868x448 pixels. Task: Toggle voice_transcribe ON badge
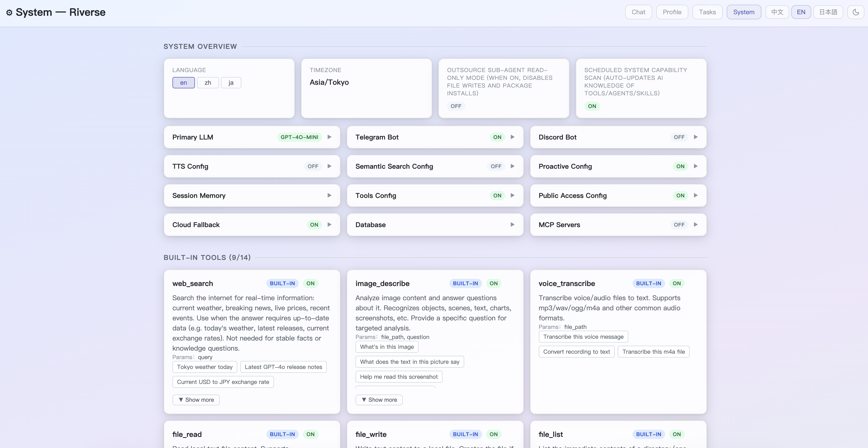(x=677, y=283)
